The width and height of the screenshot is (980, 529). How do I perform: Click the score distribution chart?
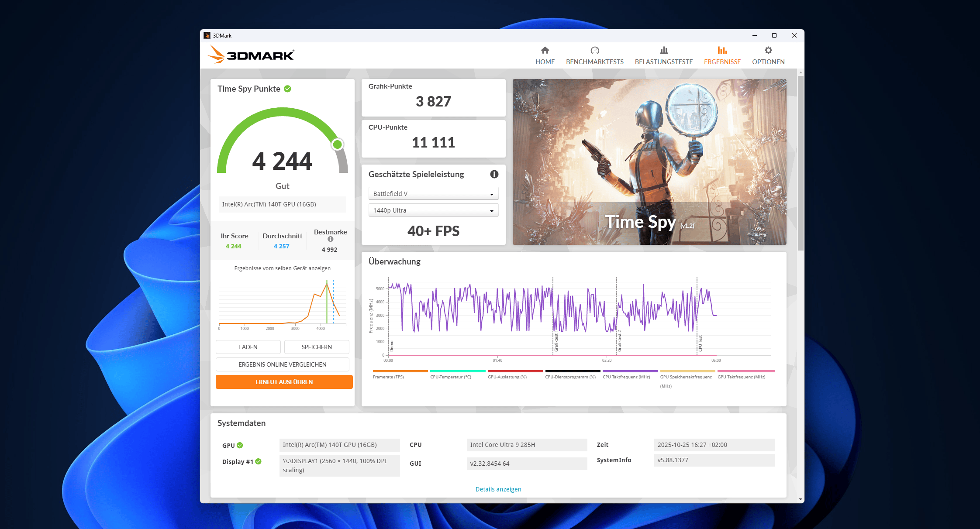click(283, 304)
